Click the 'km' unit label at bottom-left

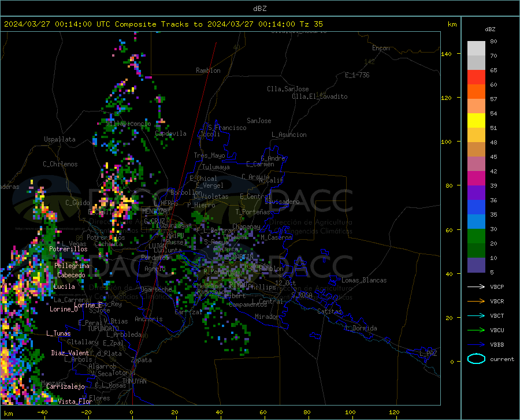point(8,414)
